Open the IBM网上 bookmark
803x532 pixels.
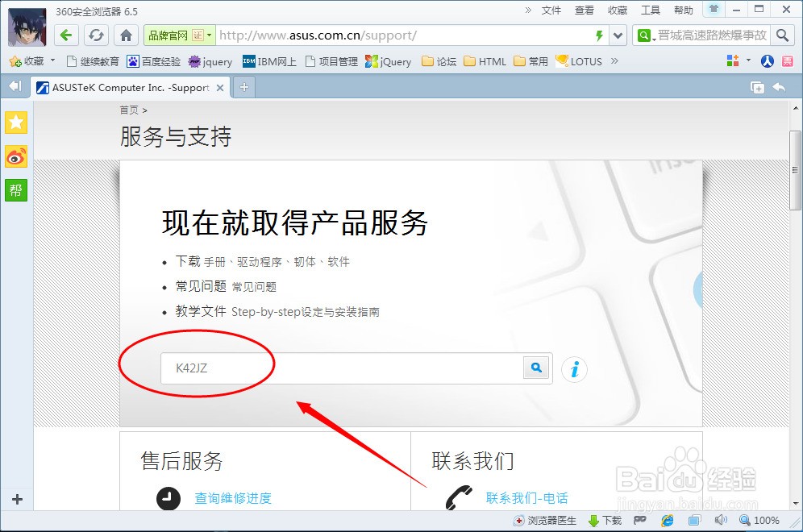pos(269,61)
